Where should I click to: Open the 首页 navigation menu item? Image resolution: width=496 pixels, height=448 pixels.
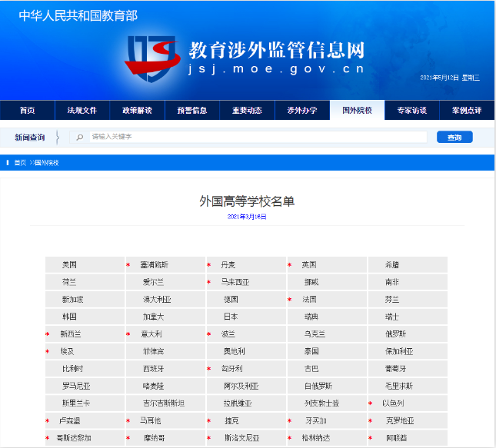click(x=28, y=111)
